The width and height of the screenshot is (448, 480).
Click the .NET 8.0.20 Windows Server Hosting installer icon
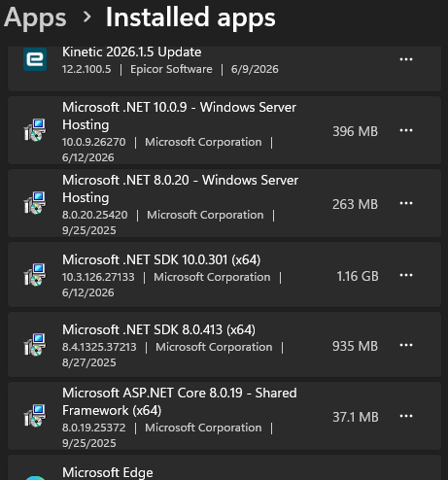click(35, 203)
